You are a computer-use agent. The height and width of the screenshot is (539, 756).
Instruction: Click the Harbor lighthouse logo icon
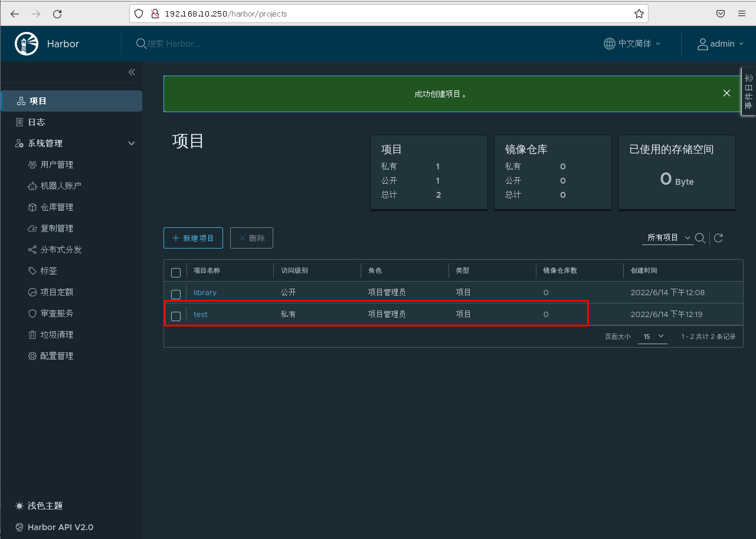pyautogui.click(x=27, y=44)
